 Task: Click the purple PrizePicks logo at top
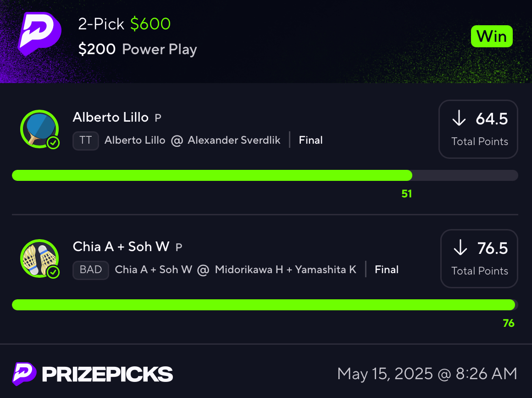point(39,34)
